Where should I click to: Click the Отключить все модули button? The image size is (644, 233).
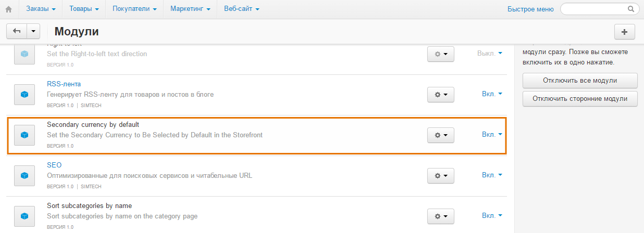pos(580,81)
